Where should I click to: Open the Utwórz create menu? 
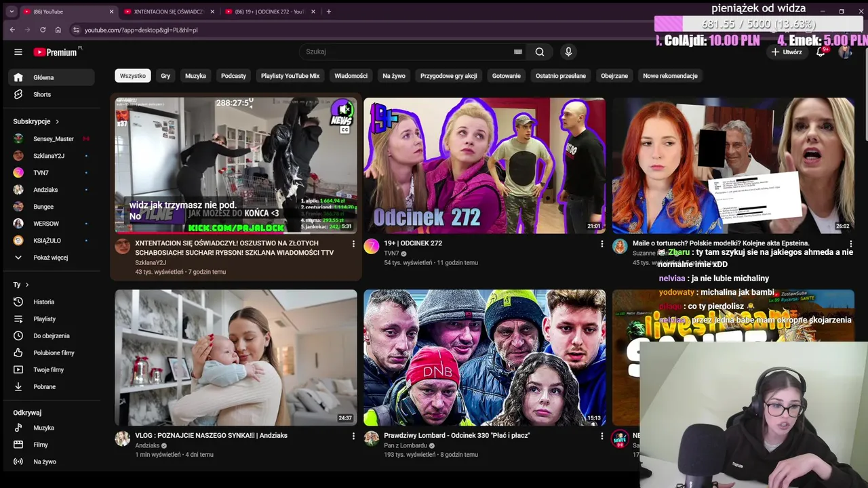(787, 52)
